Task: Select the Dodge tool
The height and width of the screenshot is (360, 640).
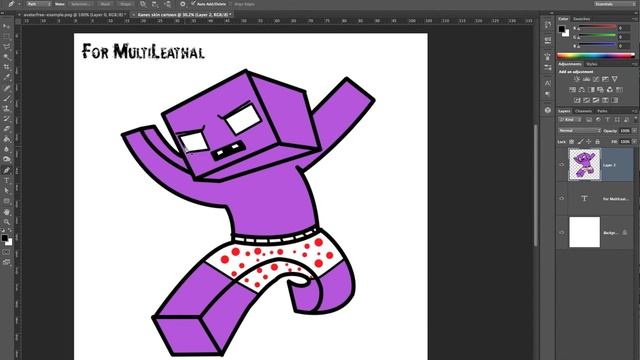Action: tap(6, 160)
